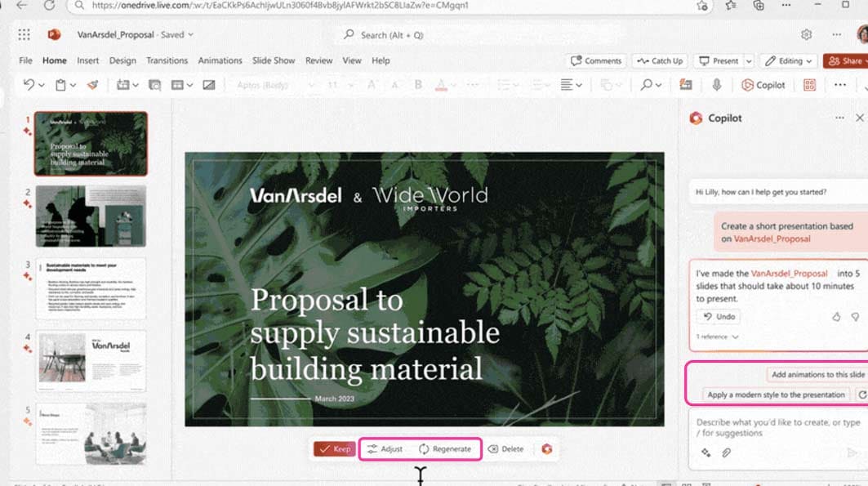
Task: Click the browser refresh icon
Action: tap(49, 6)
